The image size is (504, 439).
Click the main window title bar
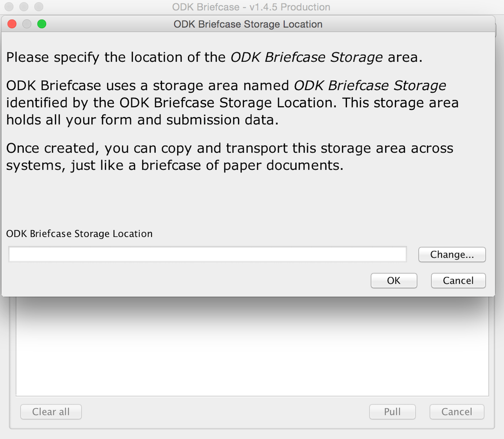tap(251, 6)
